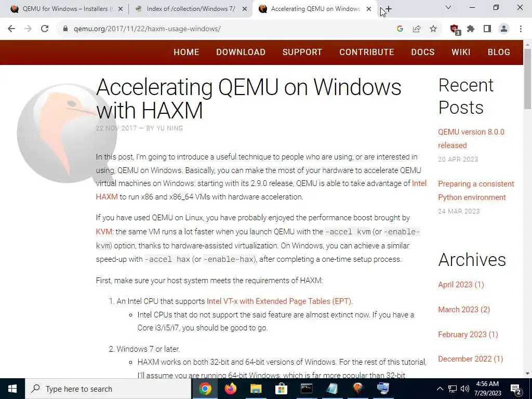Open Preparing a consistent Python environment post
Screen dimensions: 532x399
(x=476, y=190)
